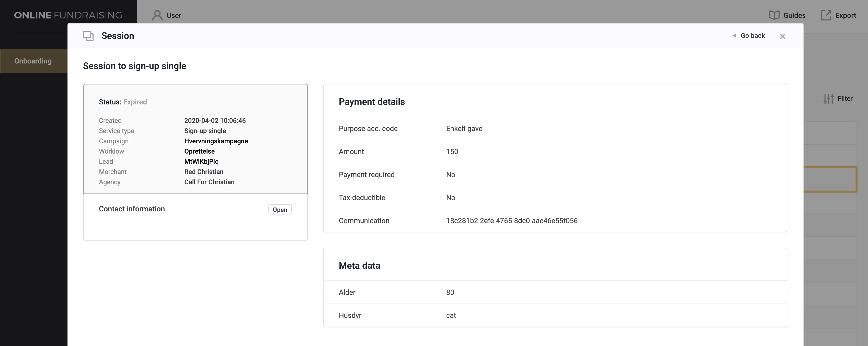Click the User profile icon
Screen dimensions: 868x346
click(157, 15)
